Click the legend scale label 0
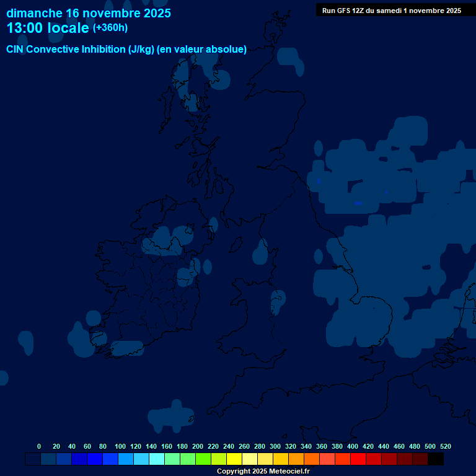This screenshot has width=476, height=476. [x=39, y=446]
